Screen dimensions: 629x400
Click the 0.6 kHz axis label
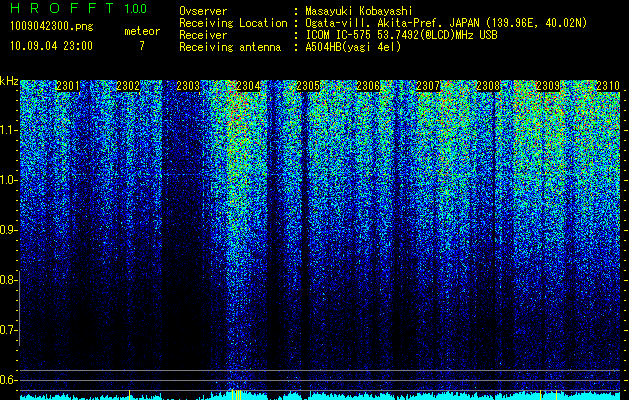8,380
